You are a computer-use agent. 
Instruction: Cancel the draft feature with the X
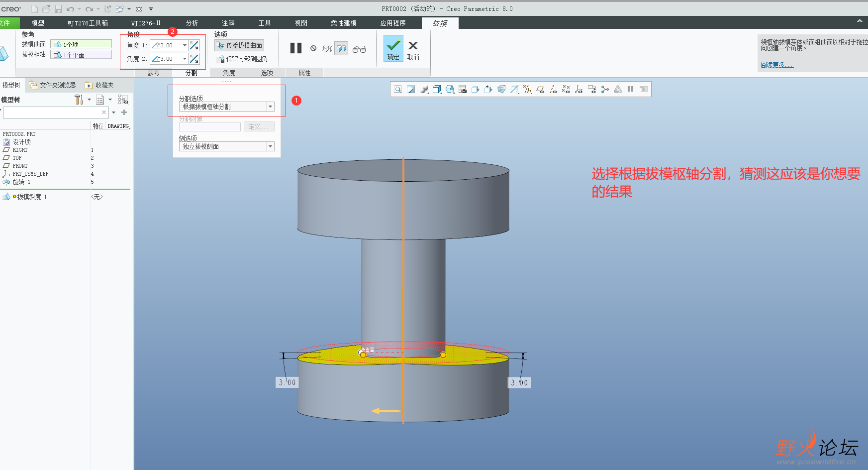pos(413,50)
